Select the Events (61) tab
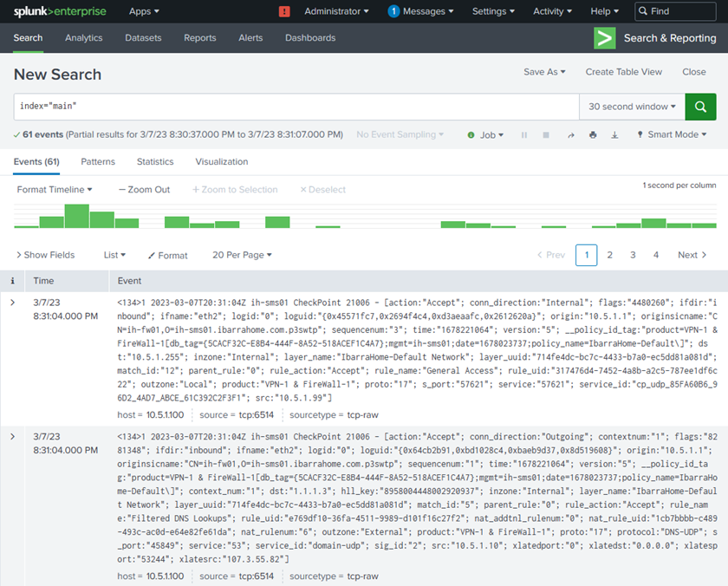 [36, 162]
